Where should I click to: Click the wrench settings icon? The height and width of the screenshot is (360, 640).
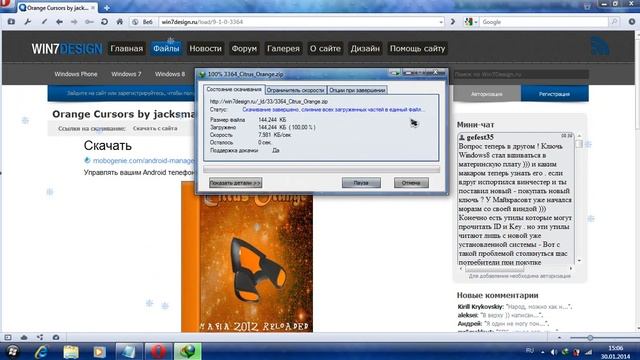tap(27, 22)
